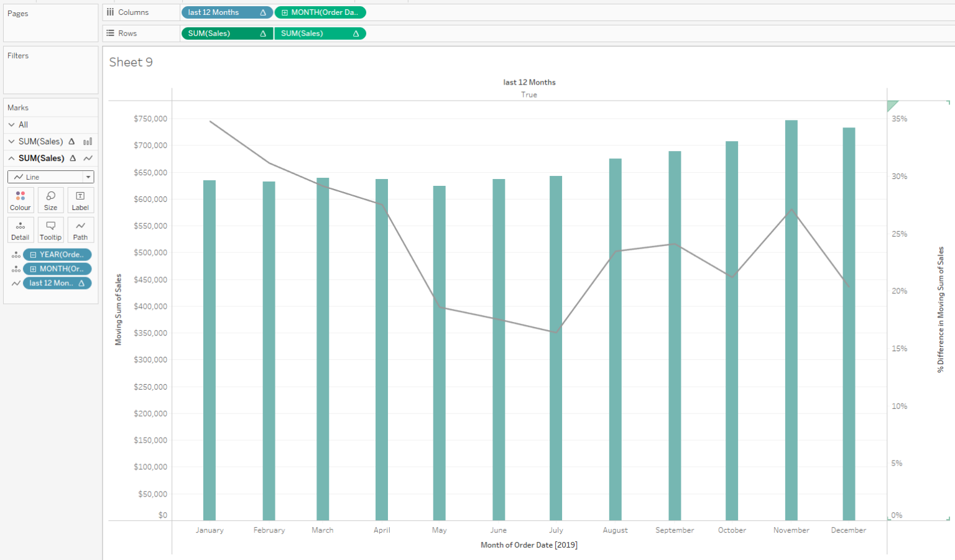Collapse the bold SUM(Sales) marks card
Screen dimensions: 955x560
tap(11, 158)
